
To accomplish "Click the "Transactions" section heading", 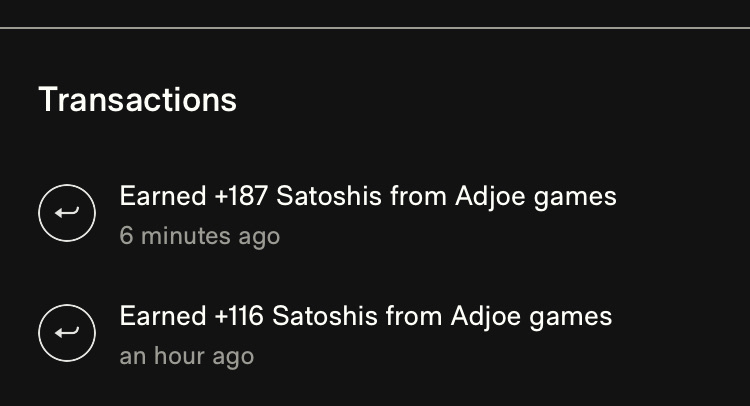I will click(137, 100).
